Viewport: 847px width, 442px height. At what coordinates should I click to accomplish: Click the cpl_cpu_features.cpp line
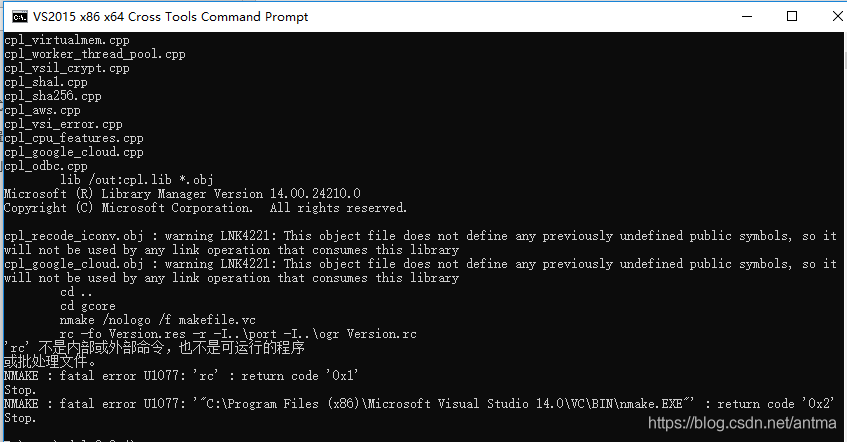[74, 138]
